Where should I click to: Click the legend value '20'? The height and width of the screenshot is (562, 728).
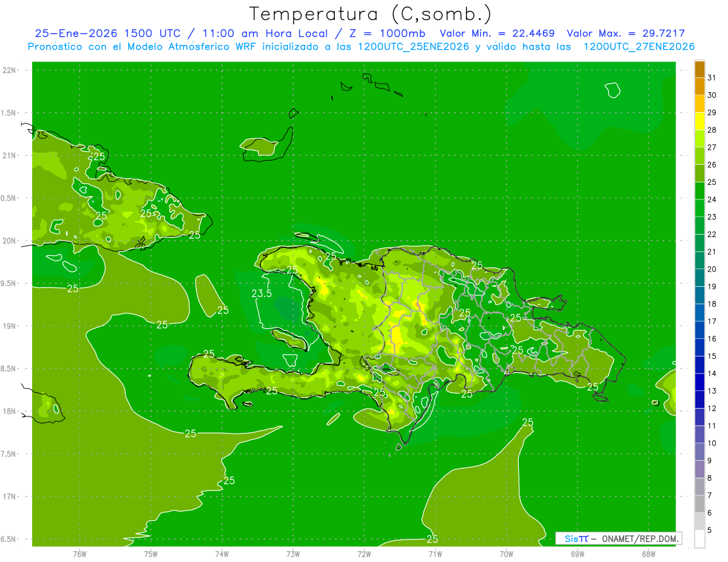pos(712,269)
